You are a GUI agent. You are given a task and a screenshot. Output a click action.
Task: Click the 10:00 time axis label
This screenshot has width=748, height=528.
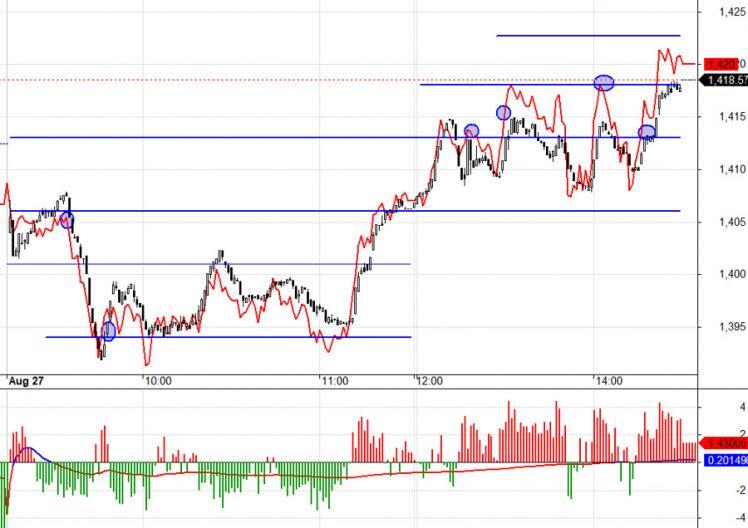(x=158, y=382)
